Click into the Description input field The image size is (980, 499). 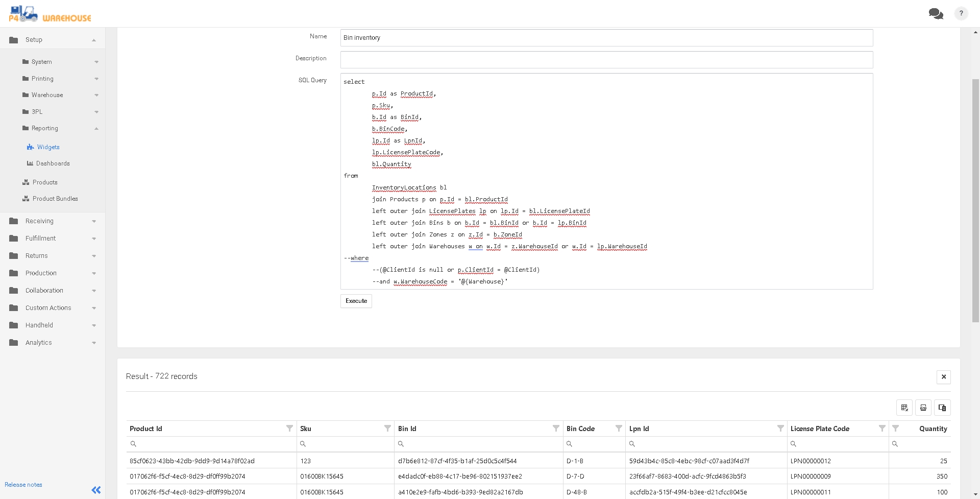[606, 60]
